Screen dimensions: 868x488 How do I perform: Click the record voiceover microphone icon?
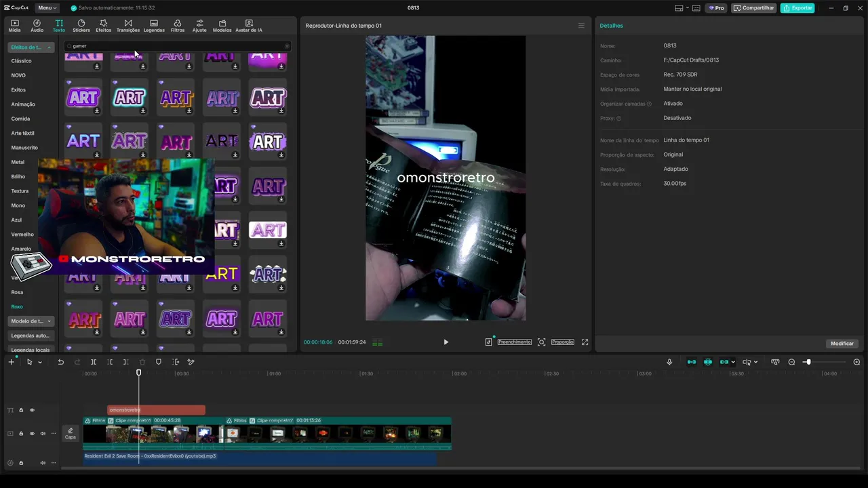669,362
